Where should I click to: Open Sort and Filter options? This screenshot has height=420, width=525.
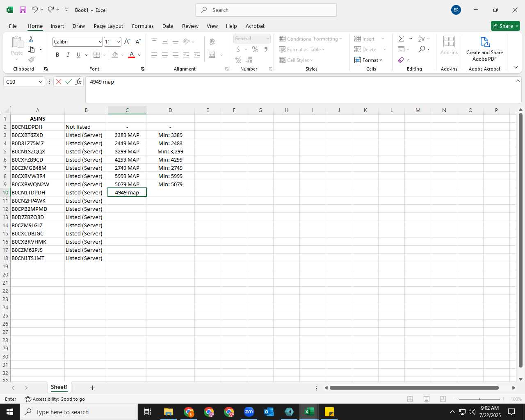coord(422,39)
